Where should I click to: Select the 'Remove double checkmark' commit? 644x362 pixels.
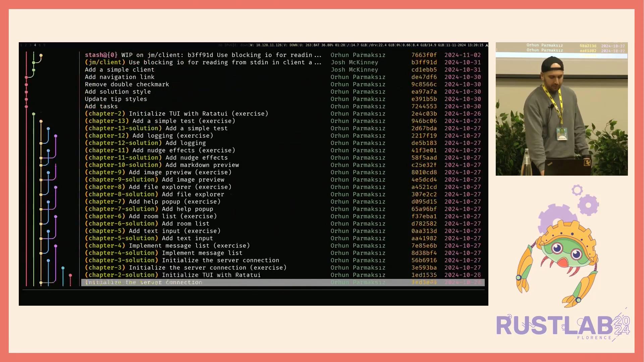point(283,84)
